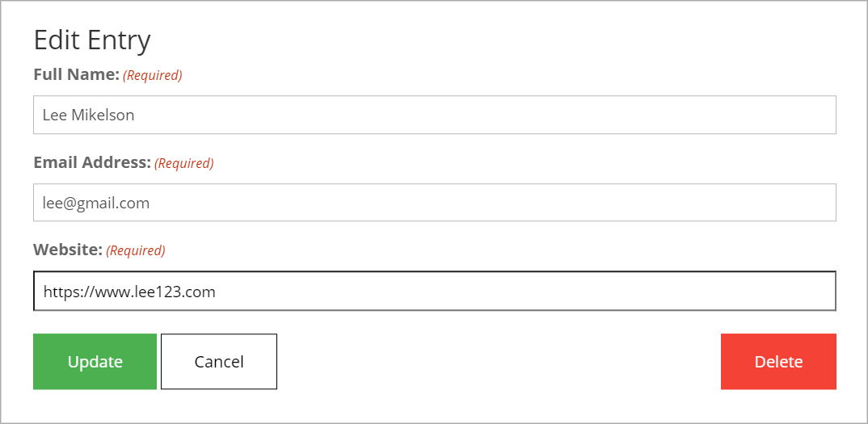Click "(Required)" next to Full Name
The height and width of the screenshot is (424, 868).
(x=153, y=75)
